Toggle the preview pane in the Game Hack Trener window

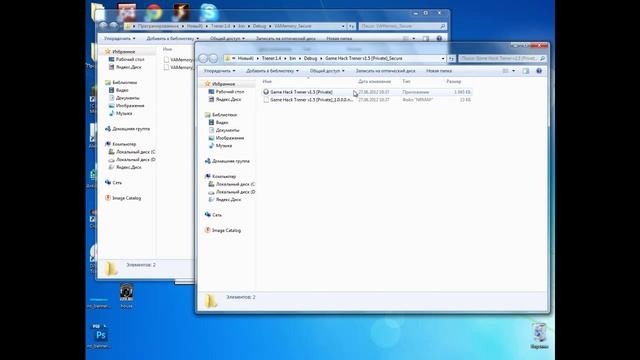pos(526,71)
